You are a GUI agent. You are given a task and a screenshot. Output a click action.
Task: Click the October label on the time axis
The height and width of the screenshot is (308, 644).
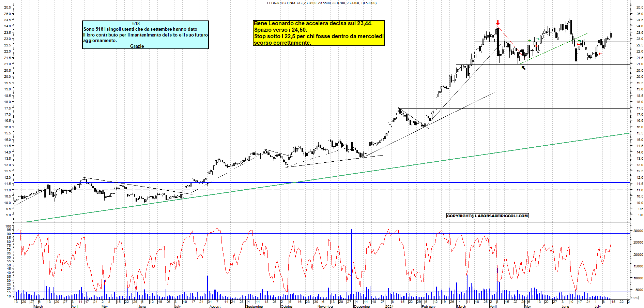287,306
